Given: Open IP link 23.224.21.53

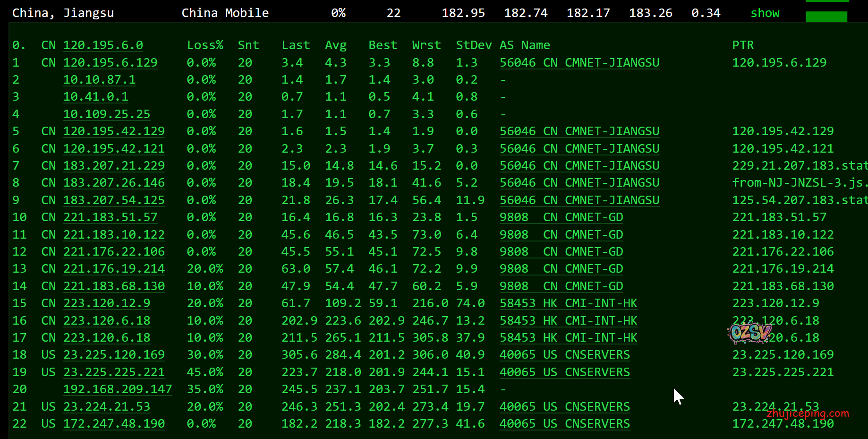Looking at the screenshot, I should [107, 407].
